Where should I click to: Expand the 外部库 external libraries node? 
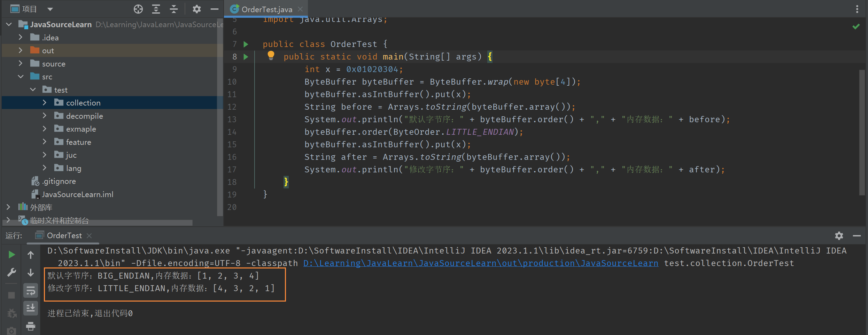tap(8, 207)
